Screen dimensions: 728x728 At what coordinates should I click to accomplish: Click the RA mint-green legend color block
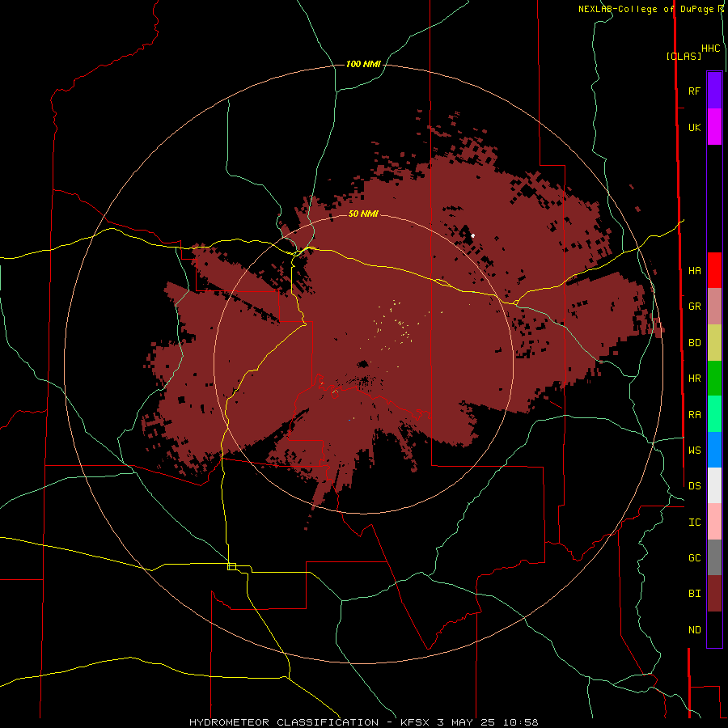[x=714, y=414]
